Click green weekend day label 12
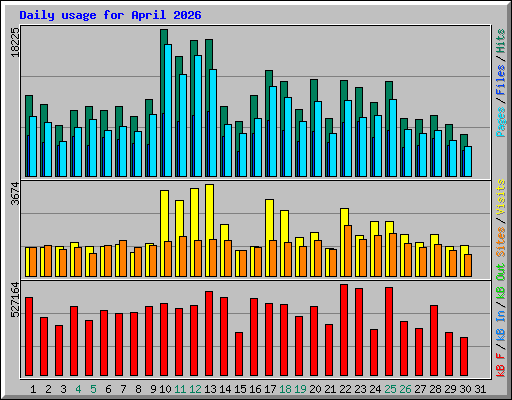Screen dimensions: 512x400 (x=195, y=389)
